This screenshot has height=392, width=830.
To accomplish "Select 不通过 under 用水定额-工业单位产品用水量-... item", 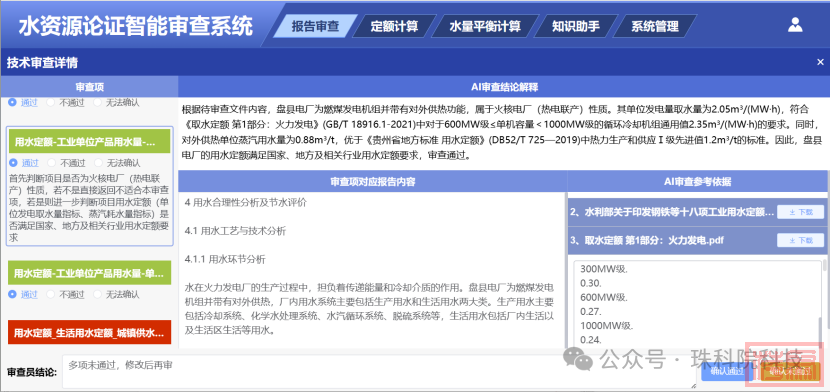I will click(x=51, y=163).
